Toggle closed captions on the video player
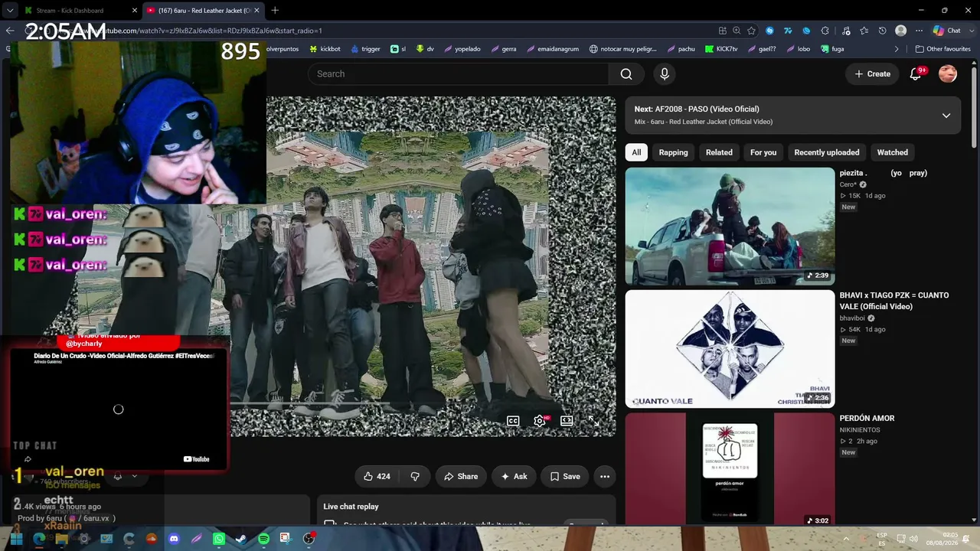Image resolution: width=980 pixels, height=551 pixels. click(x=513, y=421)
